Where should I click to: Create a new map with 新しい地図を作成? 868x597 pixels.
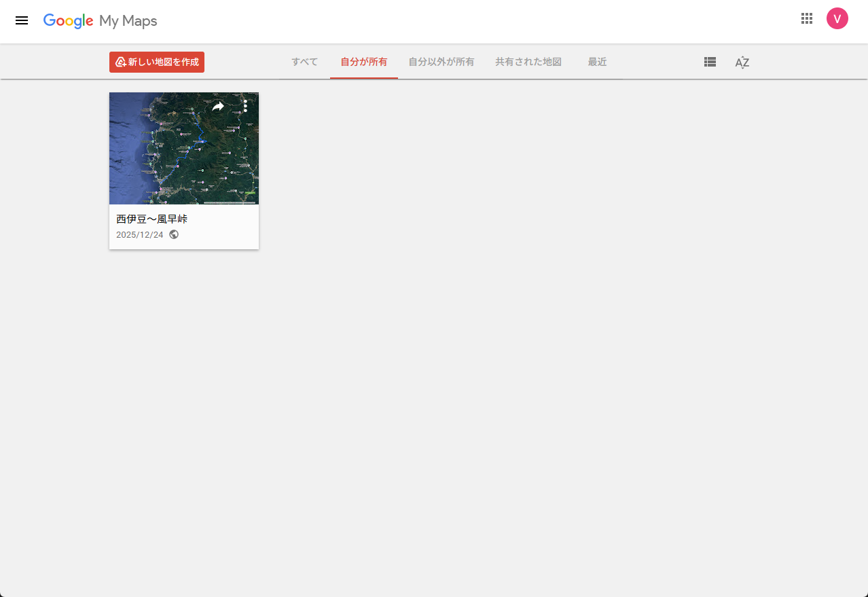[156, 61]
